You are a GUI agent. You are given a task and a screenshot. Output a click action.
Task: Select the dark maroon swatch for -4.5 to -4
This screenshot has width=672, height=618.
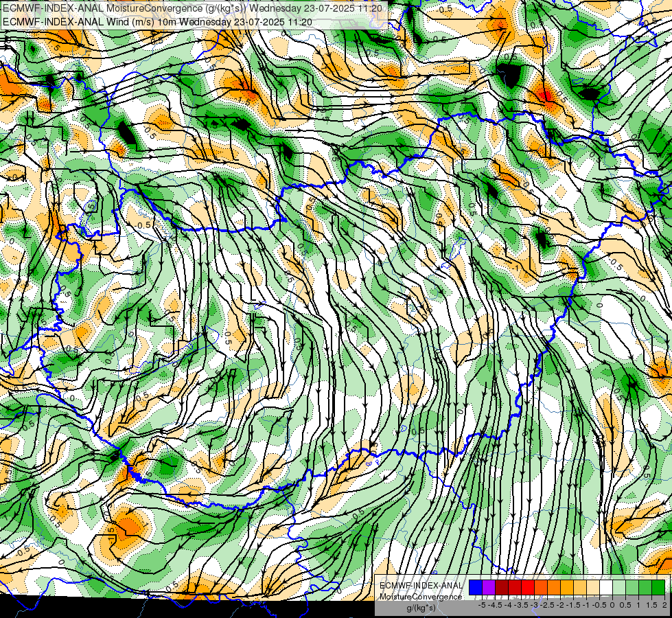pyautogui.click(x=502, y=588)
